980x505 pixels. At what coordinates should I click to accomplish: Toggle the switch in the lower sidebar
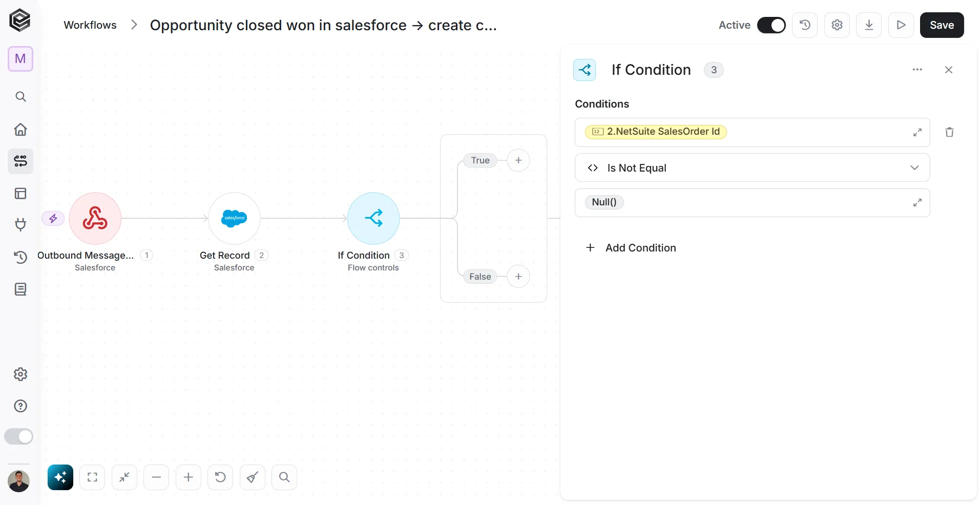pyautogui.click(x=19, y=436)
